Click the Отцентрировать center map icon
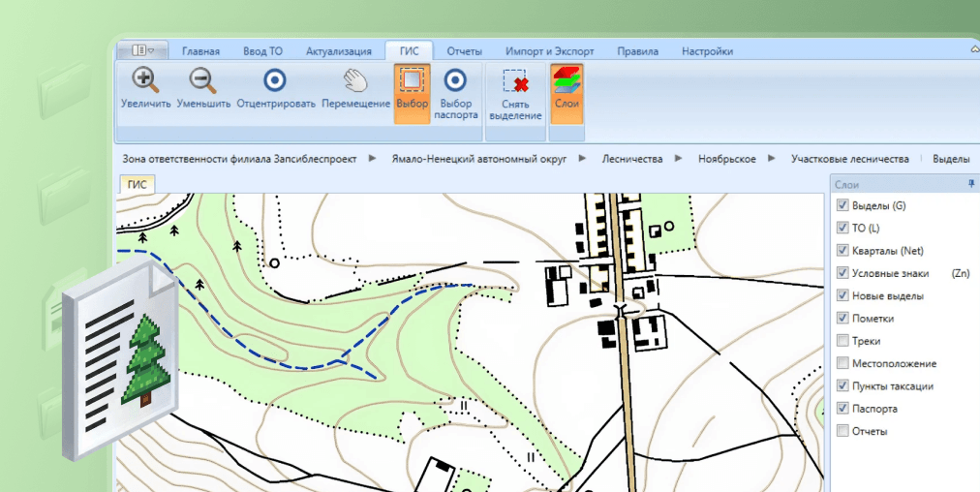This screenshot has height=492, width=980. 276,81
